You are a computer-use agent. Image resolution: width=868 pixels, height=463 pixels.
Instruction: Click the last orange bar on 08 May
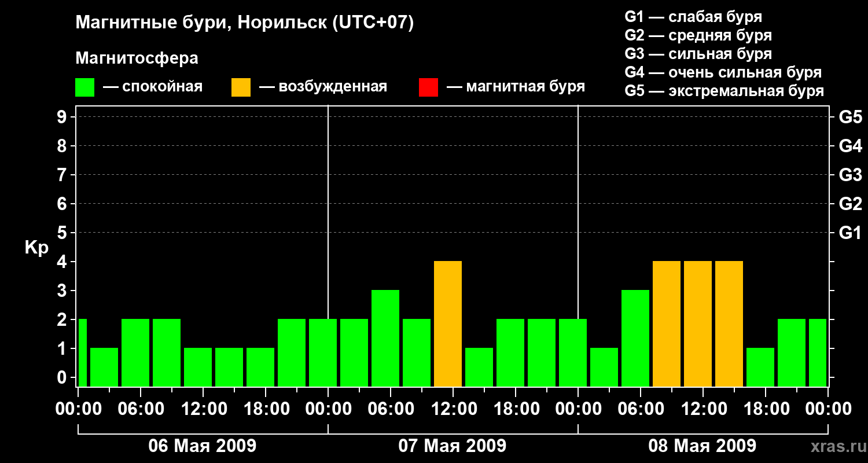click(729, 324)
